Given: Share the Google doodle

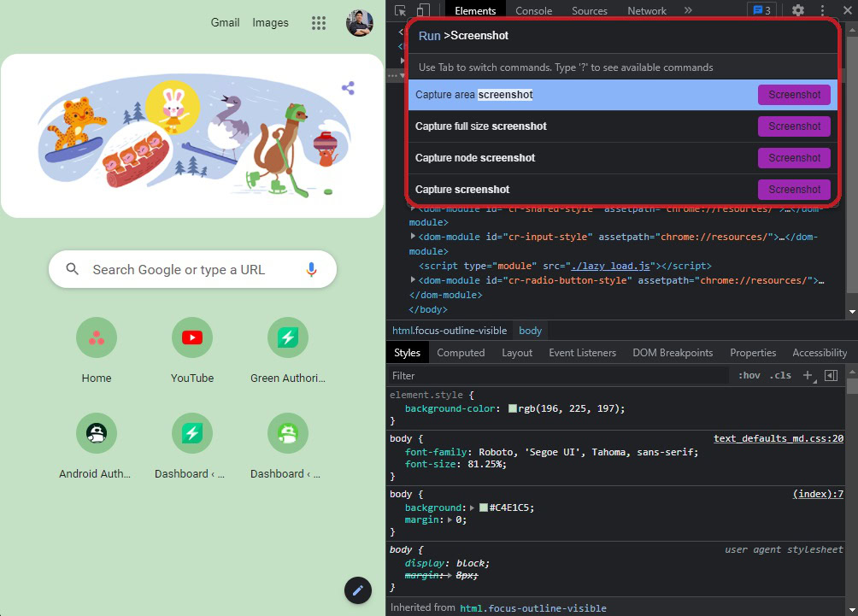Looking at the screenshot, I should pyautogui.click(x=348, y=88).
